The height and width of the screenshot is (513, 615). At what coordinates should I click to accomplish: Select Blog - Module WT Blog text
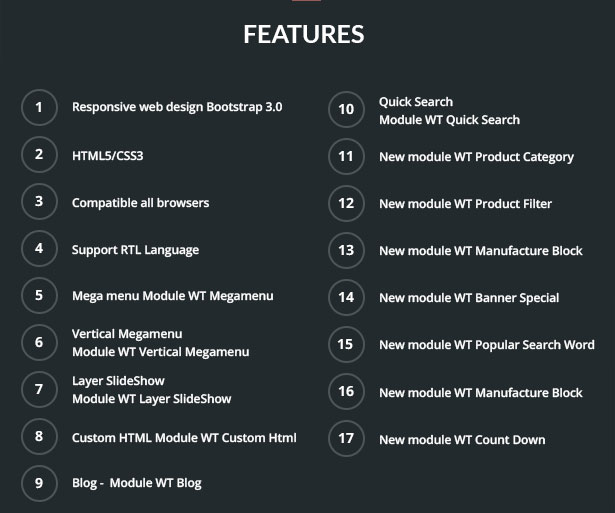[136, 483]
